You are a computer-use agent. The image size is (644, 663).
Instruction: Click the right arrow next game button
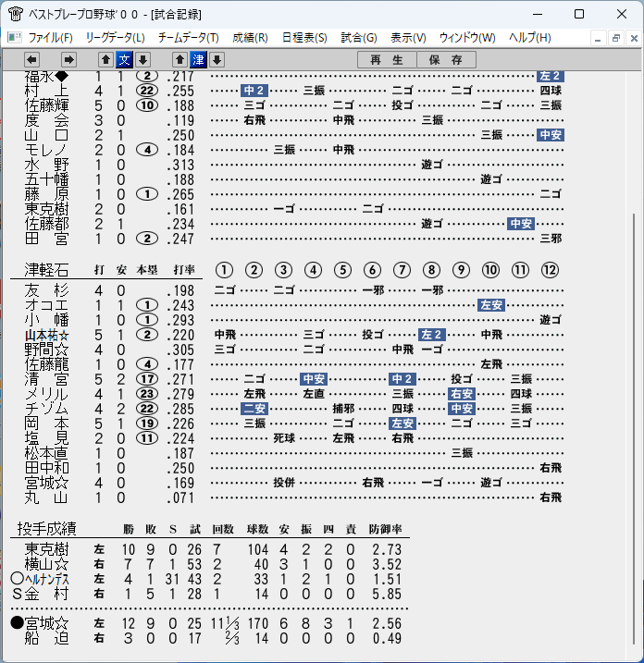(x=68, y=59)
